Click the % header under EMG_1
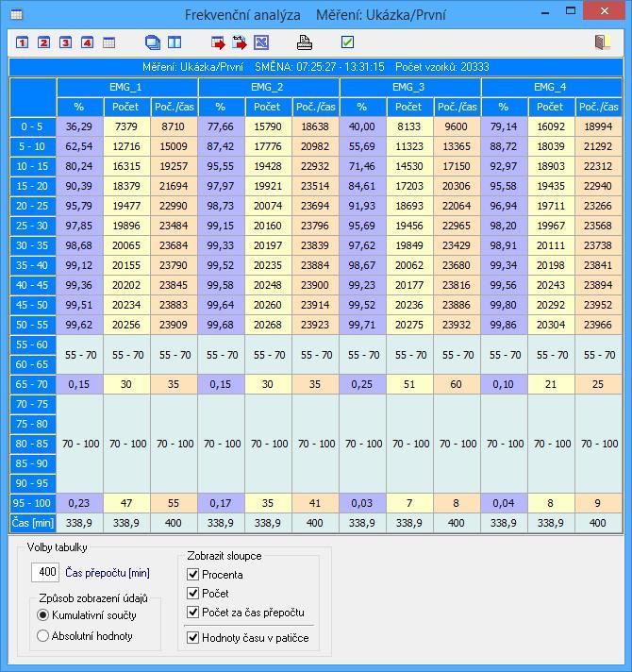This screenshot has height=672, width=632. click(79, 107)
